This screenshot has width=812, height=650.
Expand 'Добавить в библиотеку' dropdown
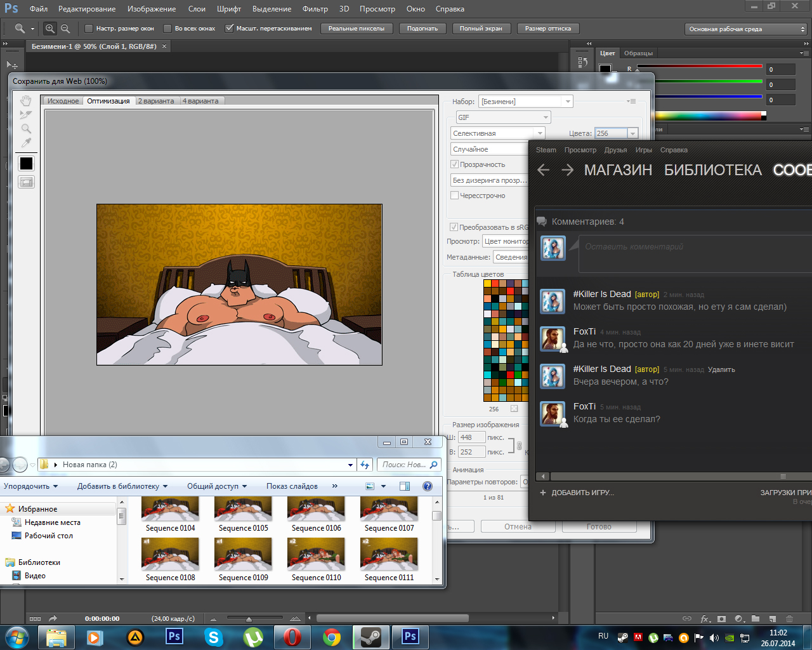click(122, 486)
